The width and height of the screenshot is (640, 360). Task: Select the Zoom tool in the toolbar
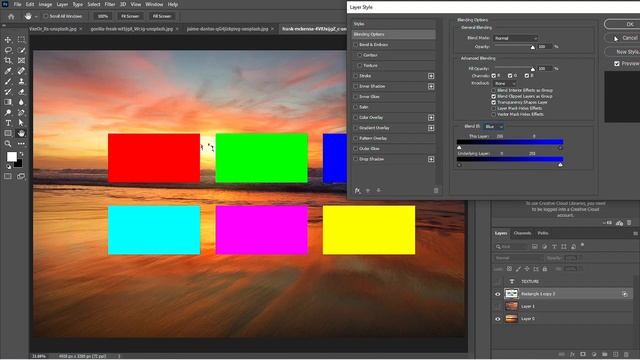tap(8, 144)
